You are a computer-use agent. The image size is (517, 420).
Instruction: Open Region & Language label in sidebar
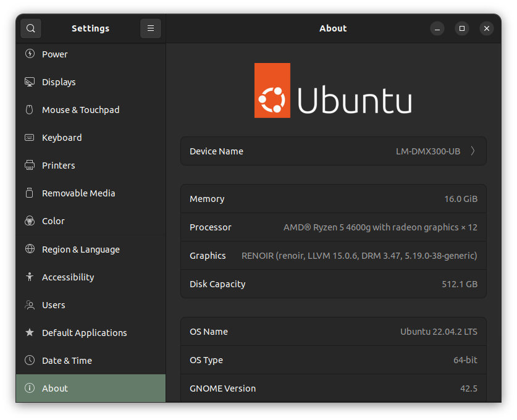[81, 250]
